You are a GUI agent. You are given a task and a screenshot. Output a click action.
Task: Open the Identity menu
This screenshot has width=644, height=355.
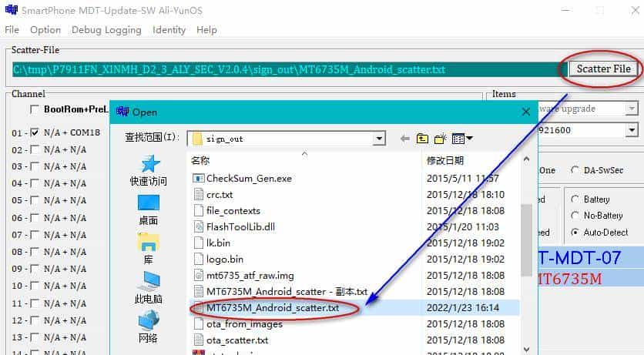(x=169, y=30)
